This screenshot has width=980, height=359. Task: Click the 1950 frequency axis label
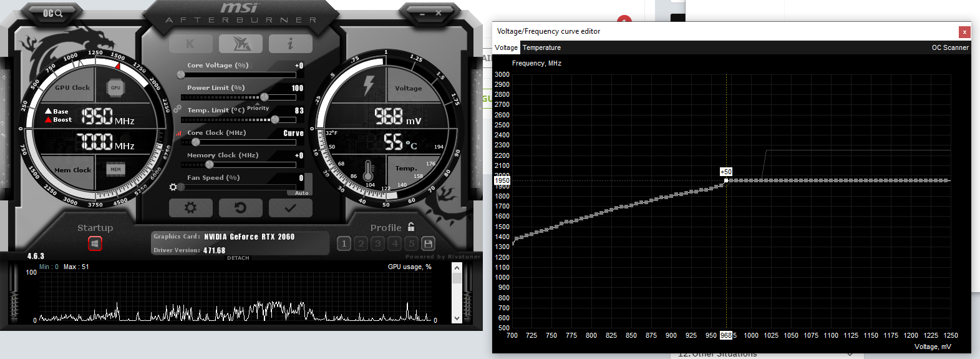click(x=502, y=180)
